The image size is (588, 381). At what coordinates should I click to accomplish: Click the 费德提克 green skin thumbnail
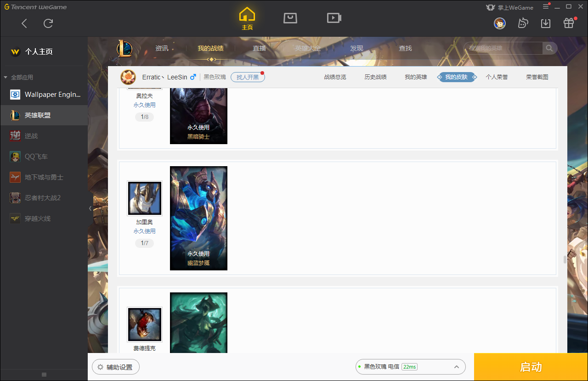click(x=198, y=323)
